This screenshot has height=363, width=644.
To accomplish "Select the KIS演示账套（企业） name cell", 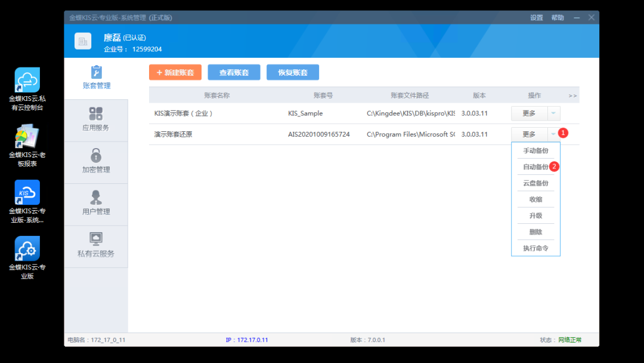I will pos(184,113).
